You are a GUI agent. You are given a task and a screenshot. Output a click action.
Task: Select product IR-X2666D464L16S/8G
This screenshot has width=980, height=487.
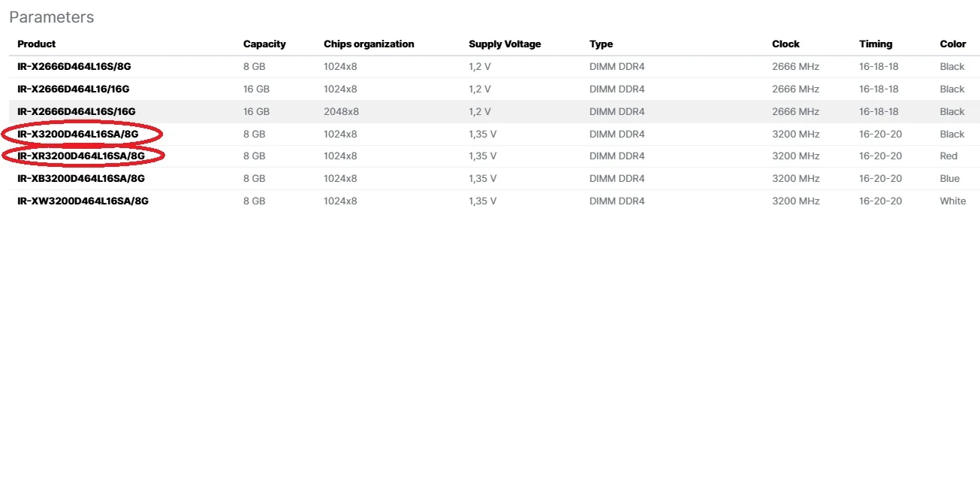pyautogui.click(x=74, y=66)
